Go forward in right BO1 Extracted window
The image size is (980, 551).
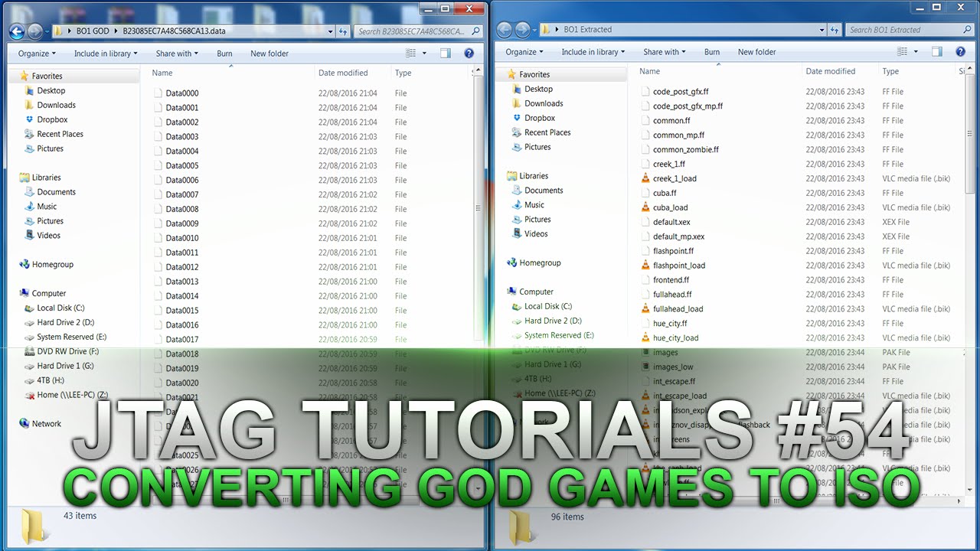coord(522,30)
